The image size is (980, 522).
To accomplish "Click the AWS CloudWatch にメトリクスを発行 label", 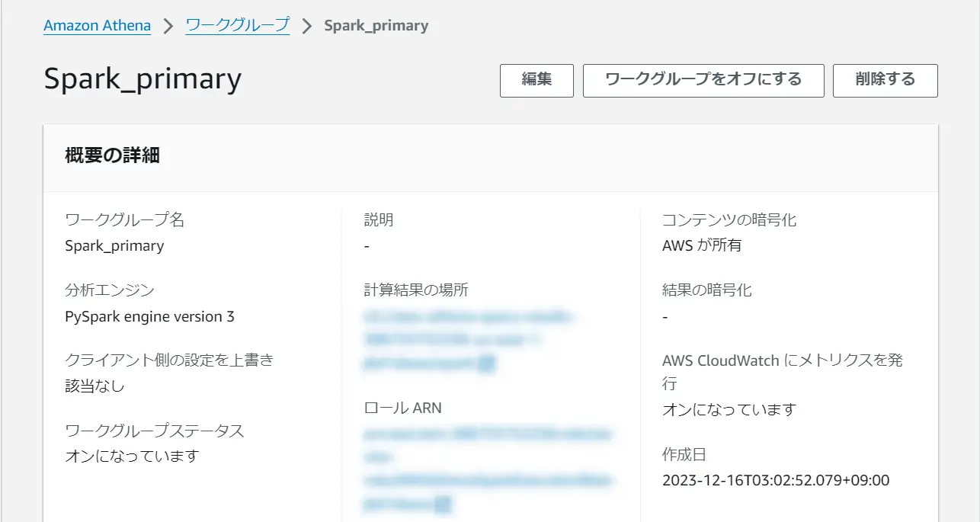I will (x=783, y=372).
